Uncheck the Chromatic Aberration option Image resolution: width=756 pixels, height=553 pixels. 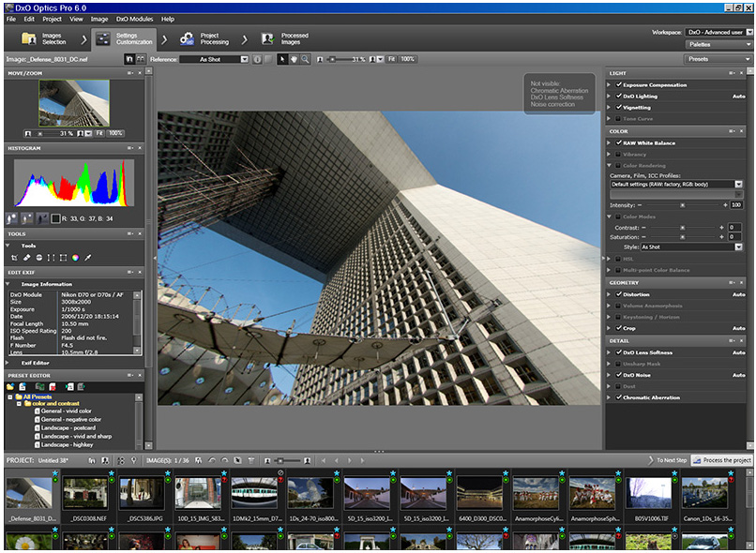pyautogui.click(x=619, y=397)
